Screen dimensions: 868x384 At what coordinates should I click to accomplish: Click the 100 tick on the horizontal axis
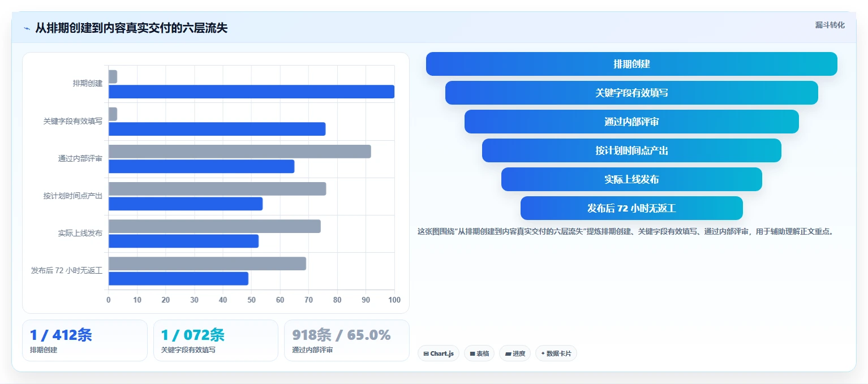pos(394,300)
